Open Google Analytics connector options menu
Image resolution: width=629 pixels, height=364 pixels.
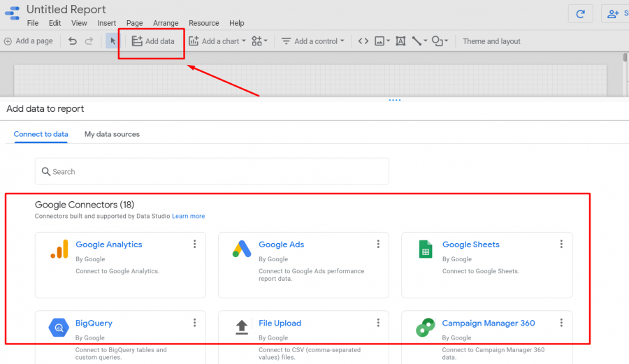[x=195, y=244]
